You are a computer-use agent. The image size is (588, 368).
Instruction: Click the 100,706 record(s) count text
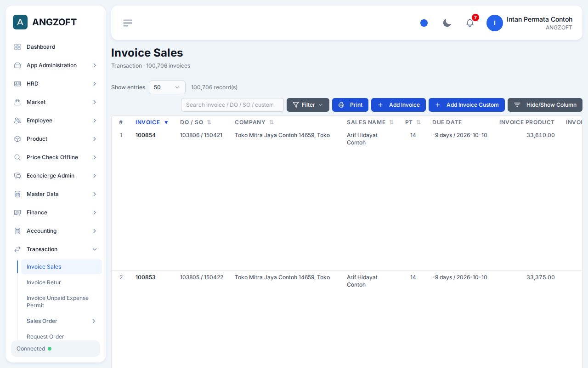point(214,87)
